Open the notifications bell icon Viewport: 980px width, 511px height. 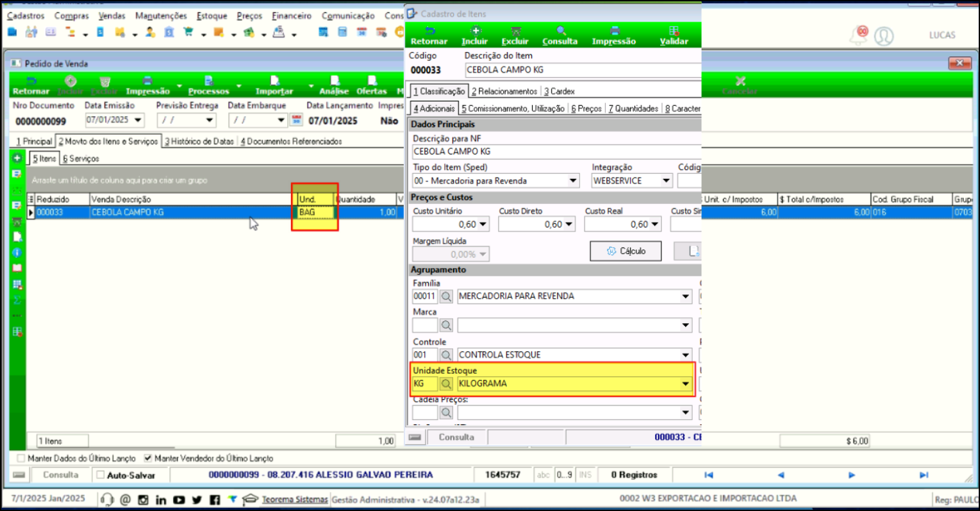[x=858, y=35]
